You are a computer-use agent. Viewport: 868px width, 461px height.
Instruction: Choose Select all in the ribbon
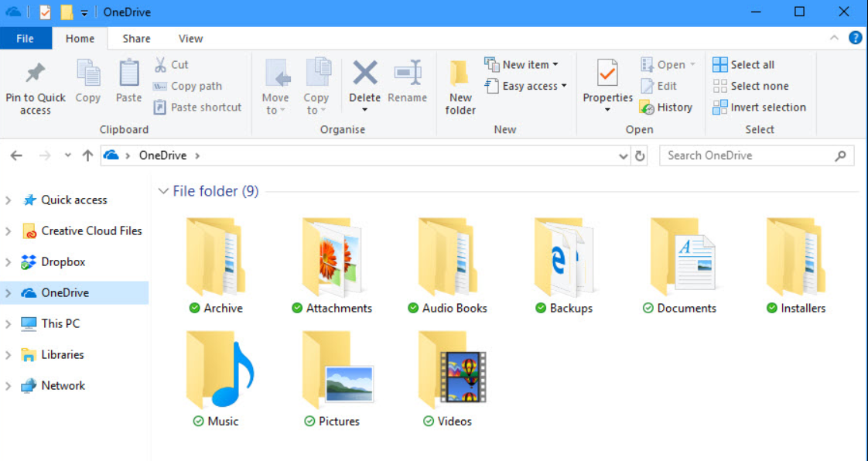(x=743, y=65)
